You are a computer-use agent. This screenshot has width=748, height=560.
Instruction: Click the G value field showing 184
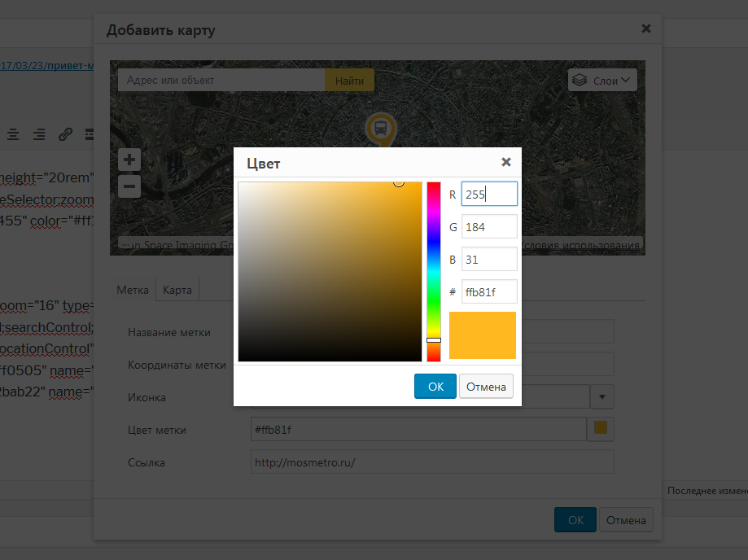(489, 226)
